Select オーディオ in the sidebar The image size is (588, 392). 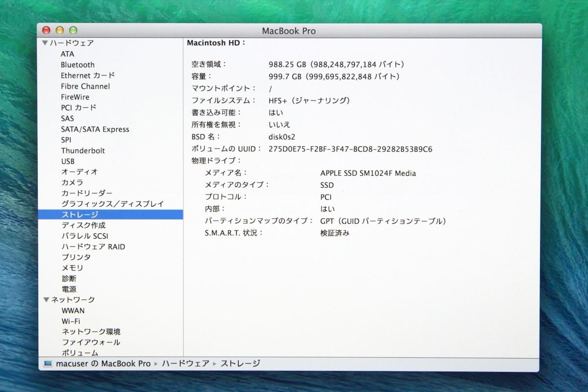coord(79,172)
